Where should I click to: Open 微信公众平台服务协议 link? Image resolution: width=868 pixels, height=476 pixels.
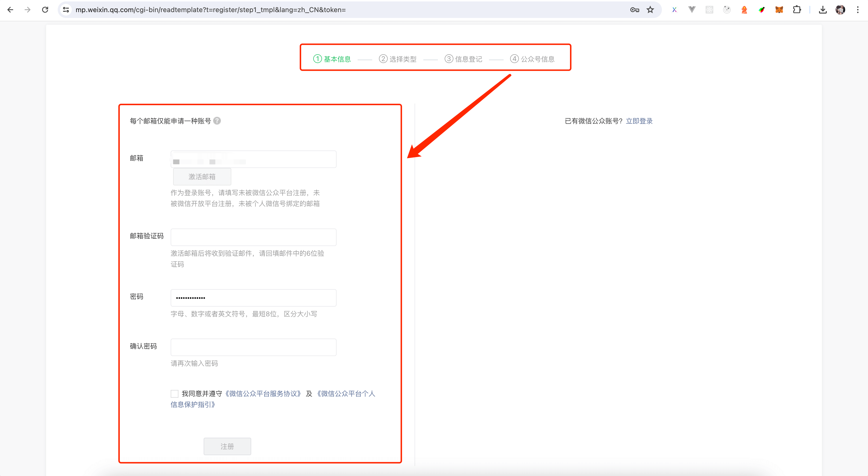coord(263,393)
